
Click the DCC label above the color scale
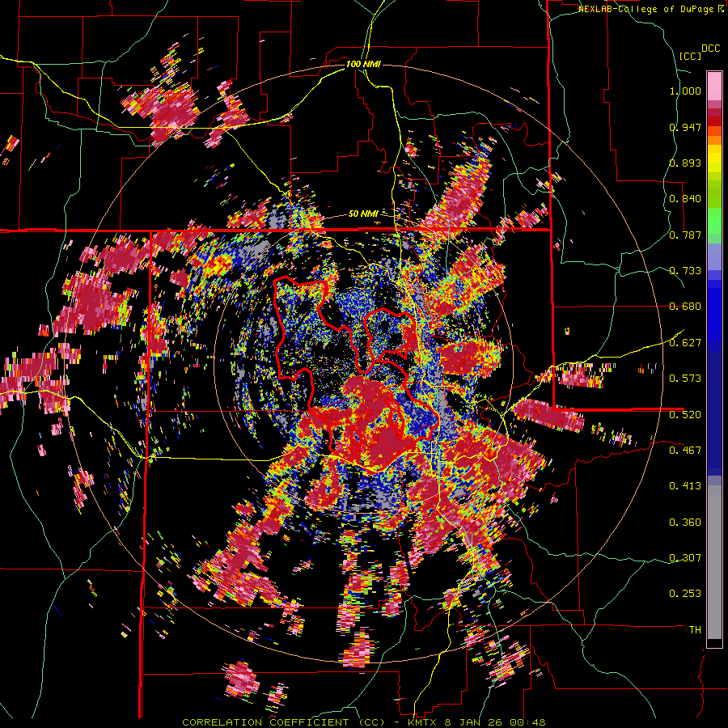coord(710,49)
